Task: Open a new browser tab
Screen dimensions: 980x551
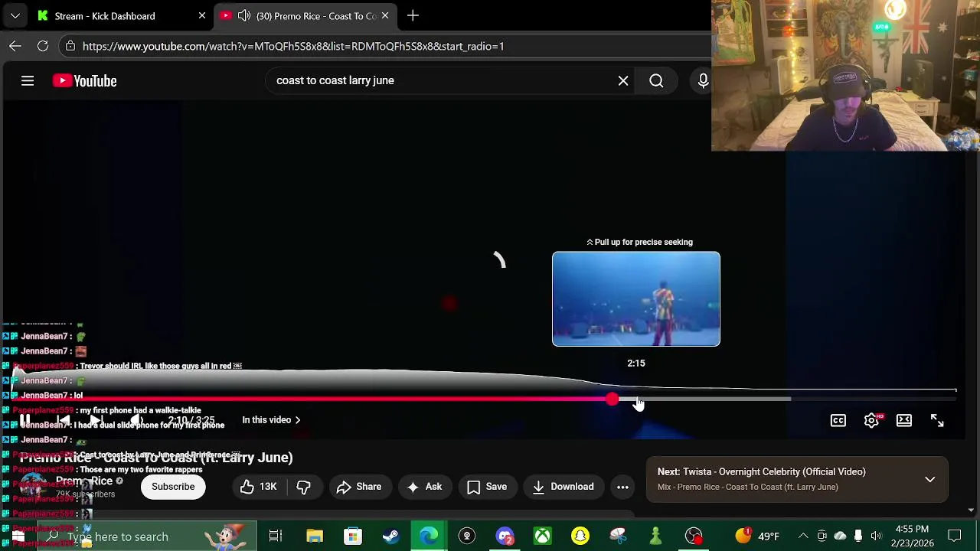Action: tap(413, 15)
